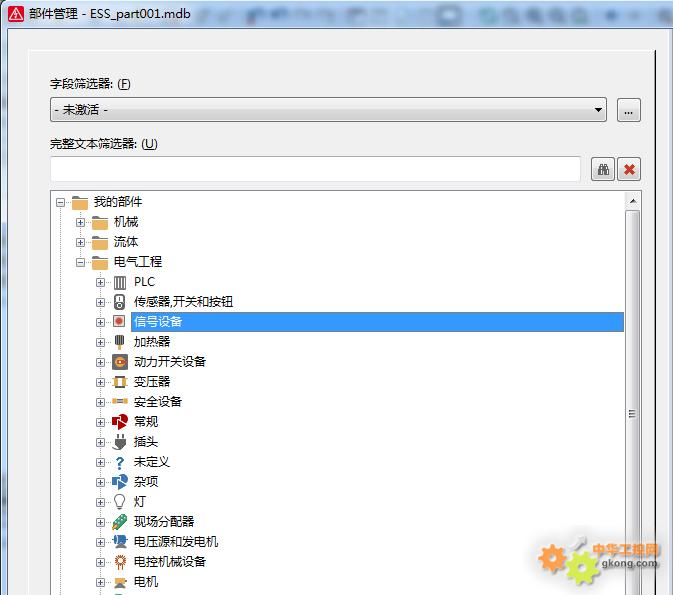Expand the 灯 node
Image resolution: width=673 pixels, height=595 pixels.
100,502
